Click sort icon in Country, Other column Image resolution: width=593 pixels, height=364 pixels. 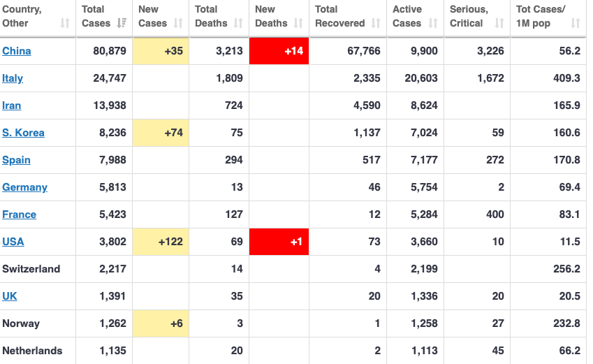pyautogui.click(x=65, y=24)
